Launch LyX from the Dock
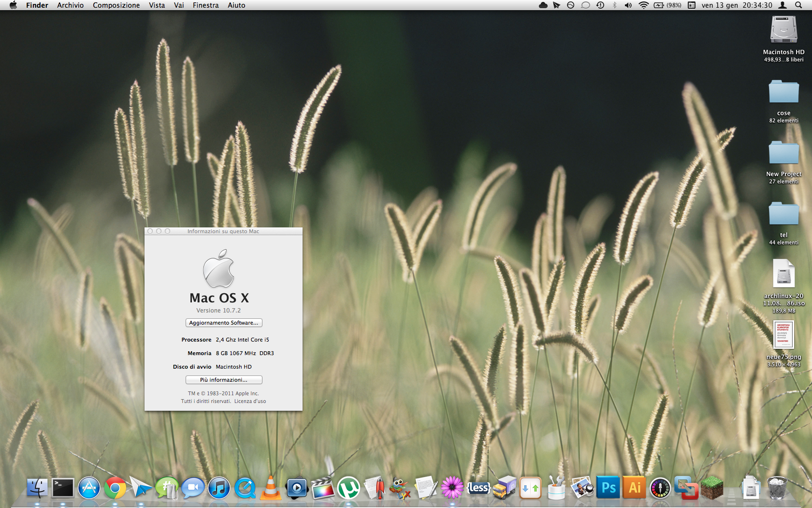The width and height of the screenshot is (812, 508). [401, 488]
